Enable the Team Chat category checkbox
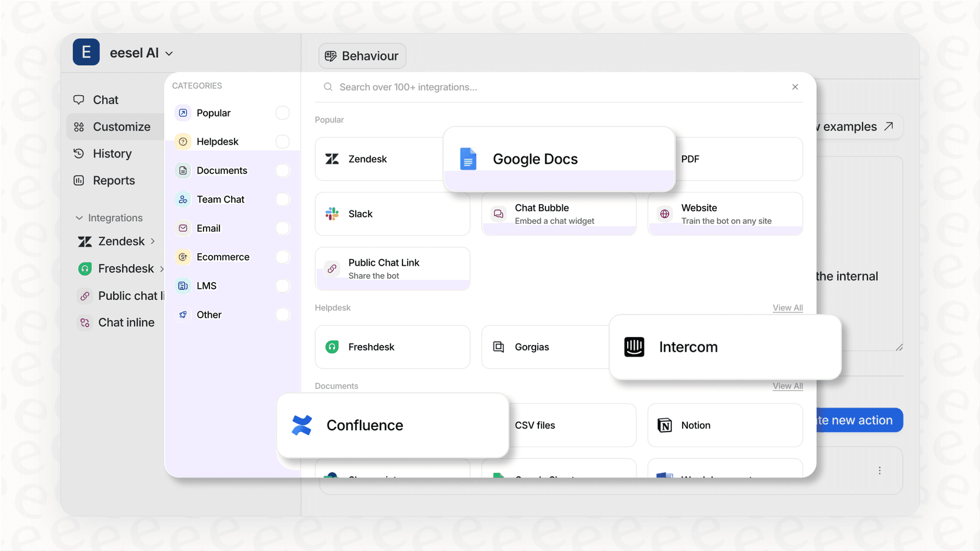 pos(282,199)
